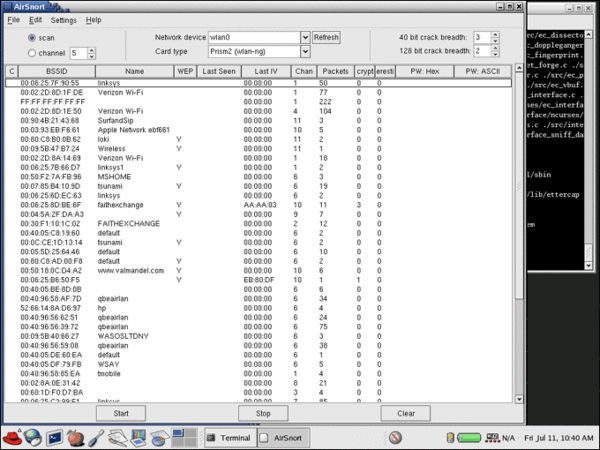Viewport: 600px width, 450px height.
Task: Click the PW: ASCII column header
Action: [x=483, y=71]
